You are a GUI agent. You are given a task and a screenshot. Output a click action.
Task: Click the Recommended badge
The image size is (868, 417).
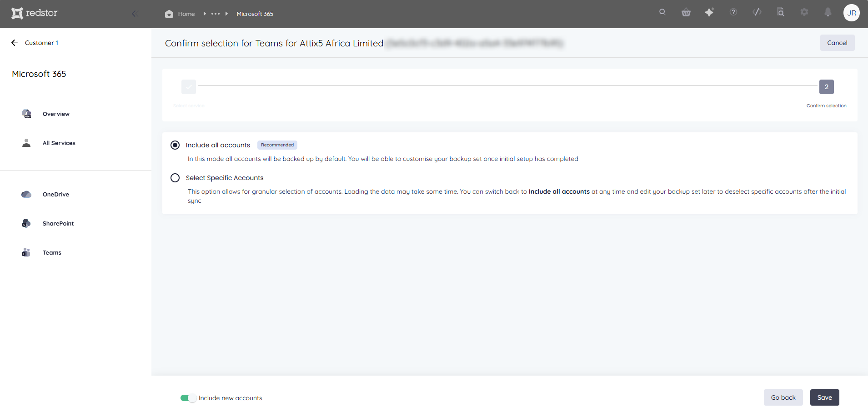(x=277, y=145)
